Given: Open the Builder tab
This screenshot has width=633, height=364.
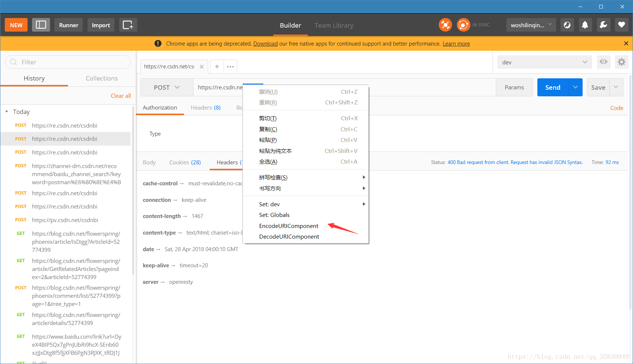Looking at the screenshot, I should tap(290, 25).
